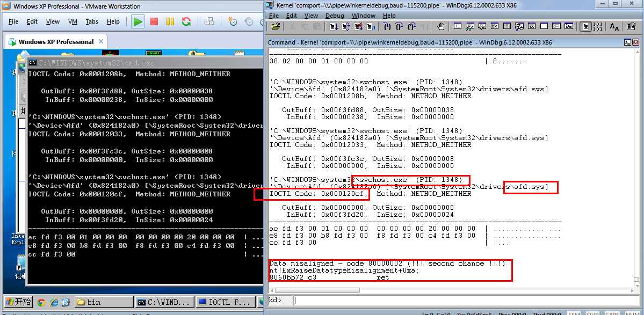Screen dimensions: 644x315
Task: Open VMware File menu
Action: point(13,22)
